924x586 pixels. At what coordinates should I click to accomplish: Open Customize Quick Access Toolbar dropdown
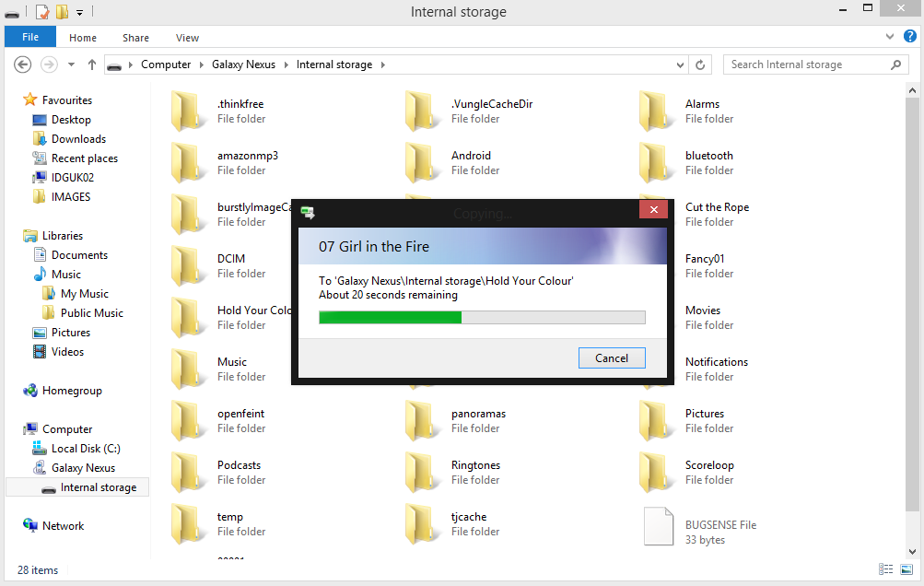pos(80,12)
